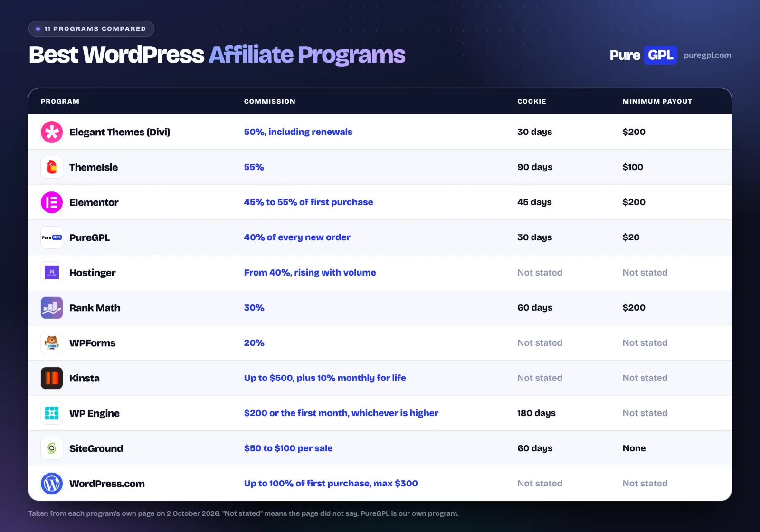Click $200 or the first month commission
This screenshot has width=760, height=532.
(x=341, y=413)
